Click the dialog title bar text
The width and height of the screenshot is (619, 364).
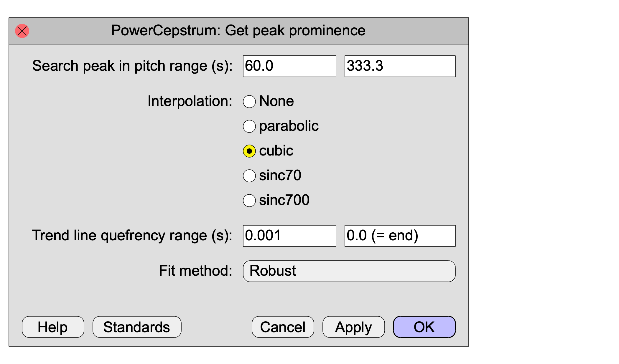pos(238,31)
